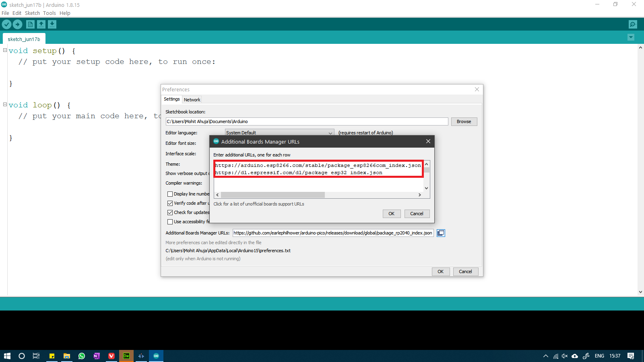Open Vivaldi browser from the taskbar
The width and height of the screenshot is (644, 362).
(111, 356)
